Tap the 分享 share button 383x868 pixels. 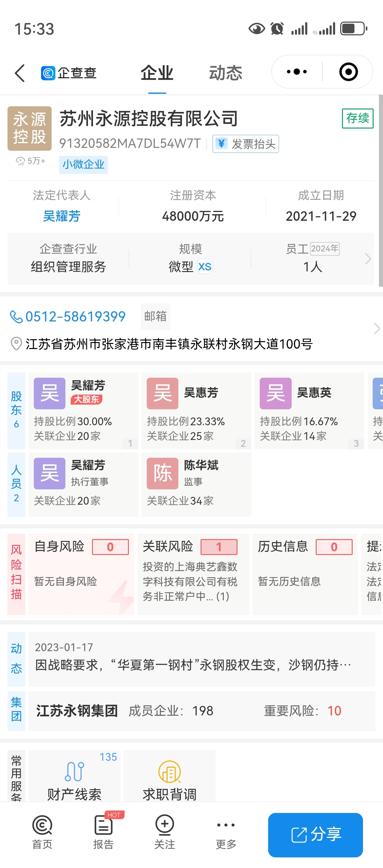(316, 835)
